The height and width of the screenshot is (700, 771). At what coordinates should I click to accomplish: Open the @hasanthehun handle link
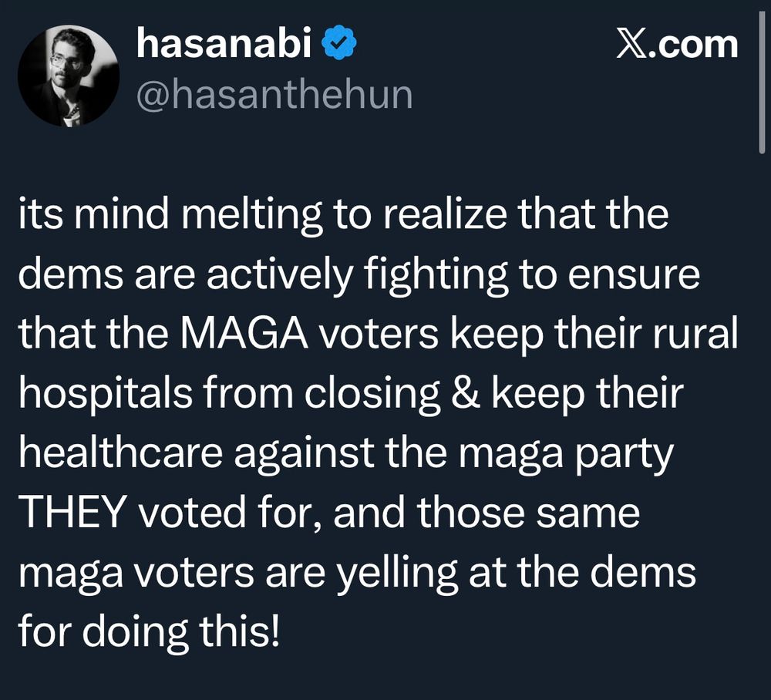pyautogui.click(x=274, y=95)
